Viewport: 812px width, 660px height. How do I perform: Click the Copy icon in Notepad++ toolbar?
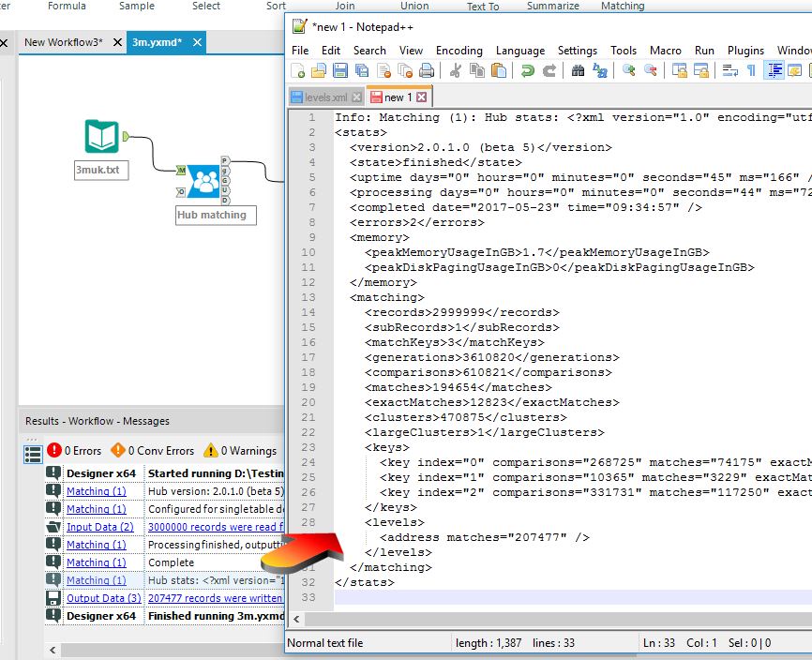[477, 70]
